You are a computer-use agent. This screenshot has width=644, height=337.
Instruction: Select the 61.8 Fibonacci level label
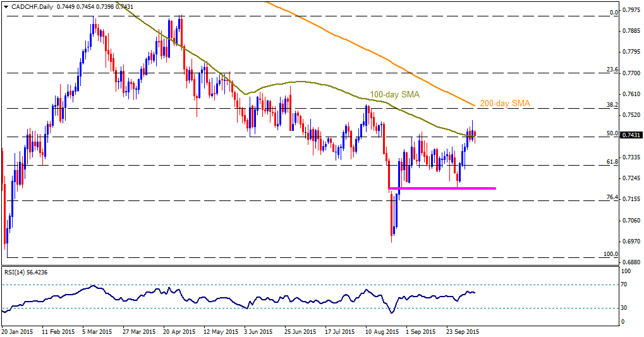click(612, 162)
